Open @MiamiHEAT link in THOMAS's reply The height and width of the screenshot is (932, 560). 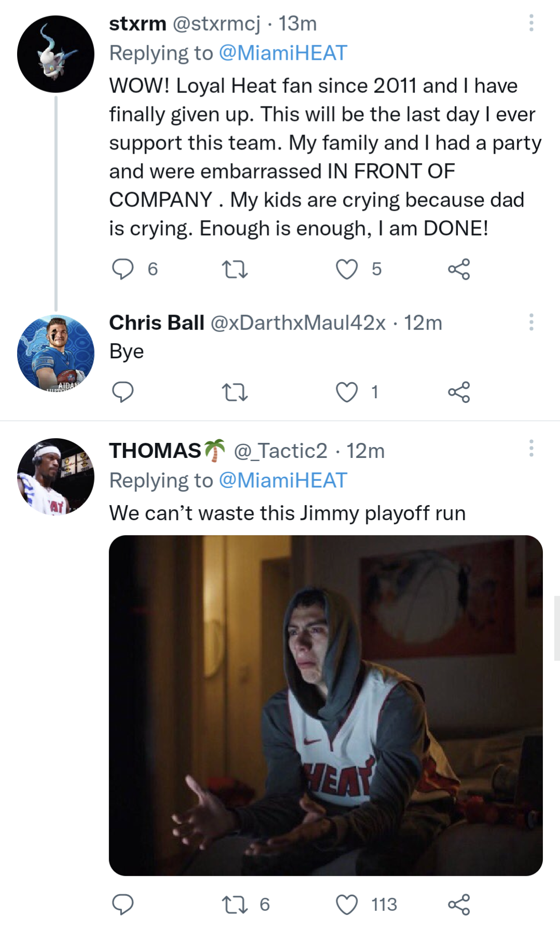pos(283,480)
